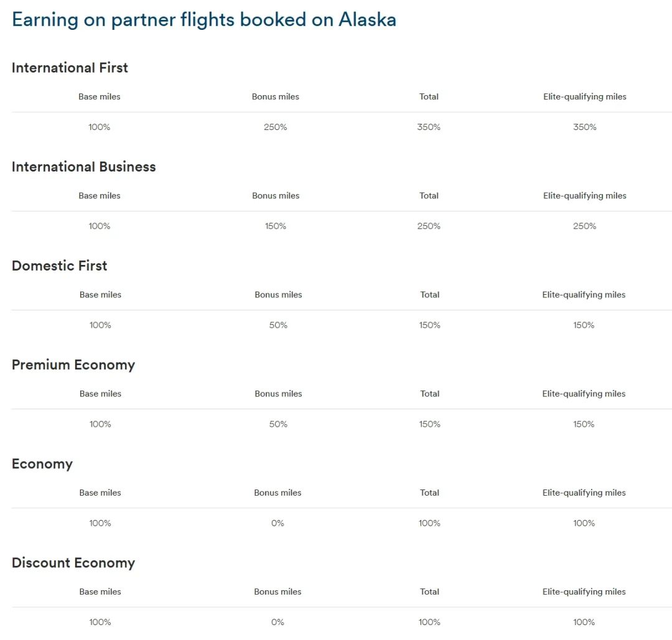Select Discount Economy's 0% bonus miles value

278,622
